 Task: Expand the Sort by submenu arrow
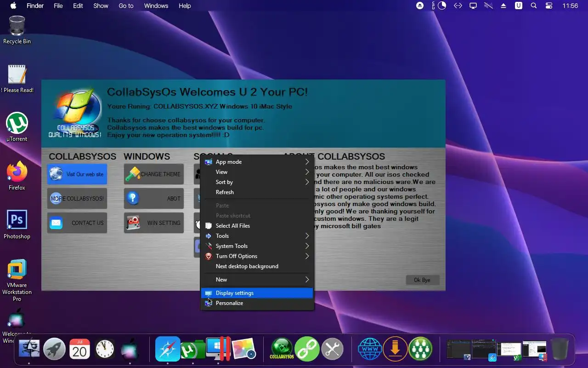[307, 182]
